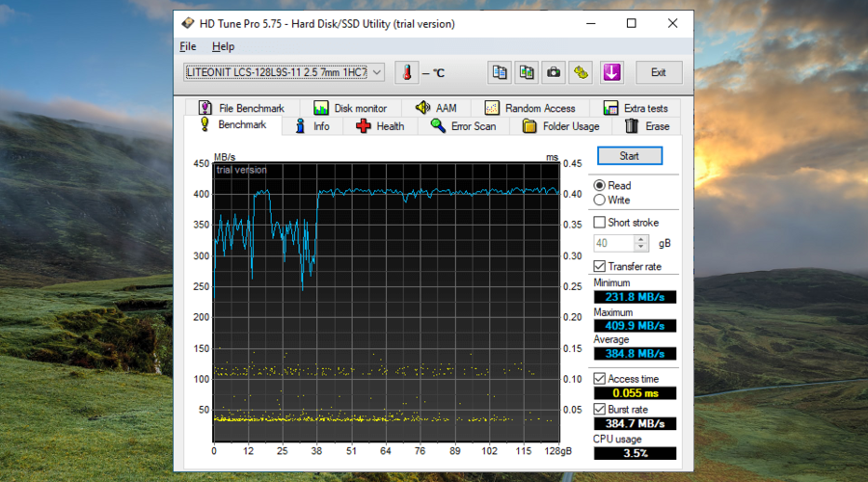The image size is (868, 482).
Task: Select the Write radio button
Action: (x=600, y=201)
